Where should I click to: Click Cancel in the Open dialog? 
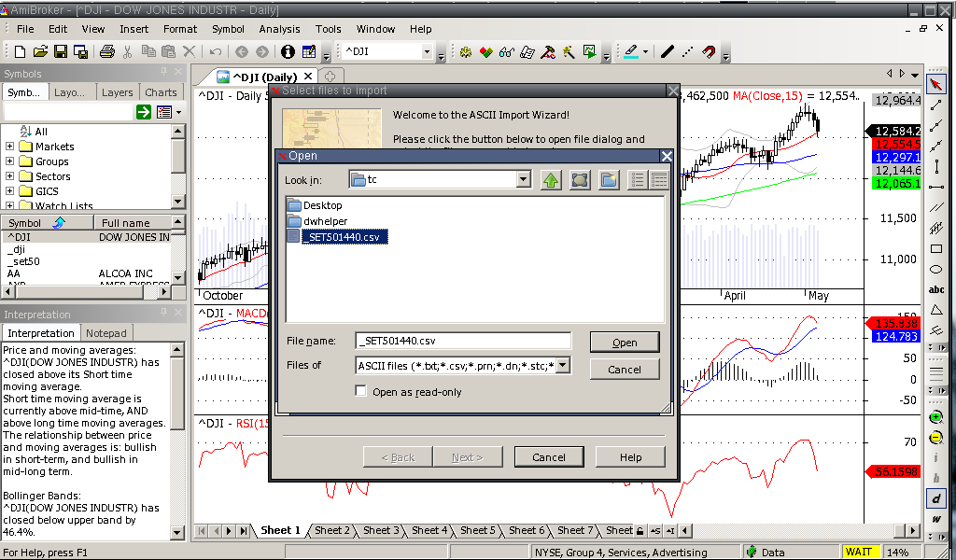click(x=625, y=370)
